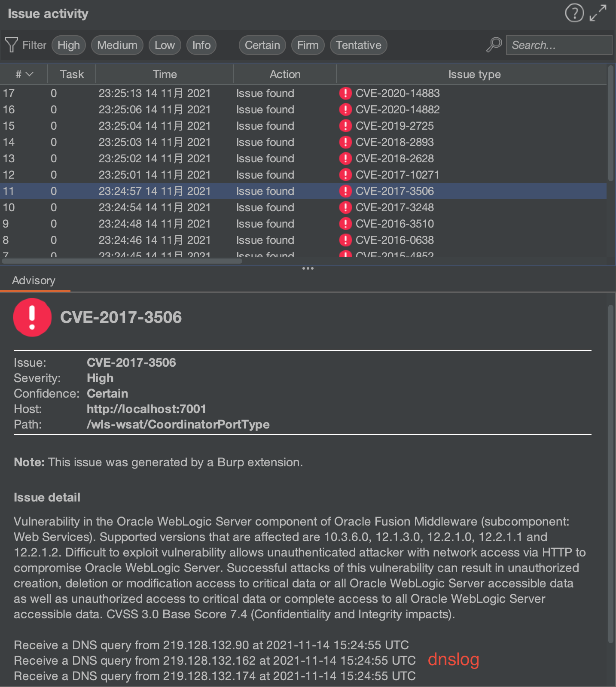Click the Filter funnel icon

(12, 45)
